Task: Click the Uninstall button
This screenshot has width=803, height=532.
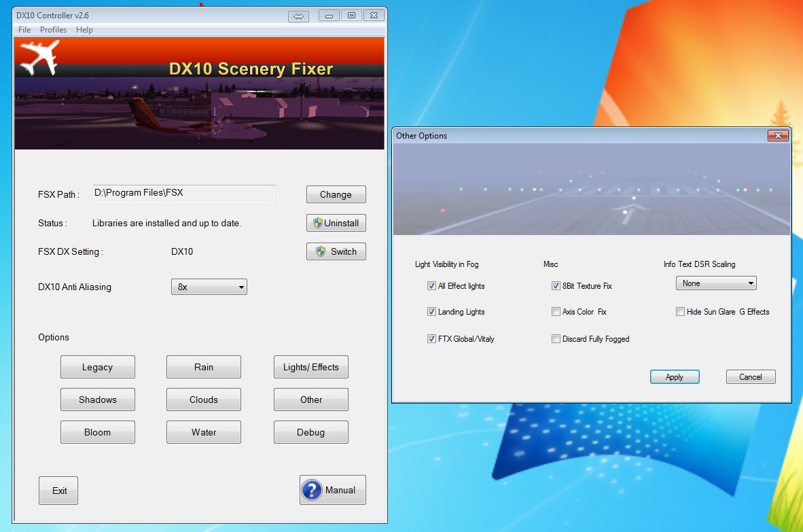Action: [336, 223]
